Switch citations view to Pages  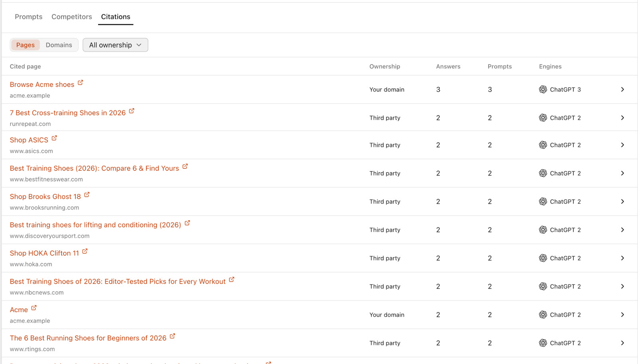25,45
